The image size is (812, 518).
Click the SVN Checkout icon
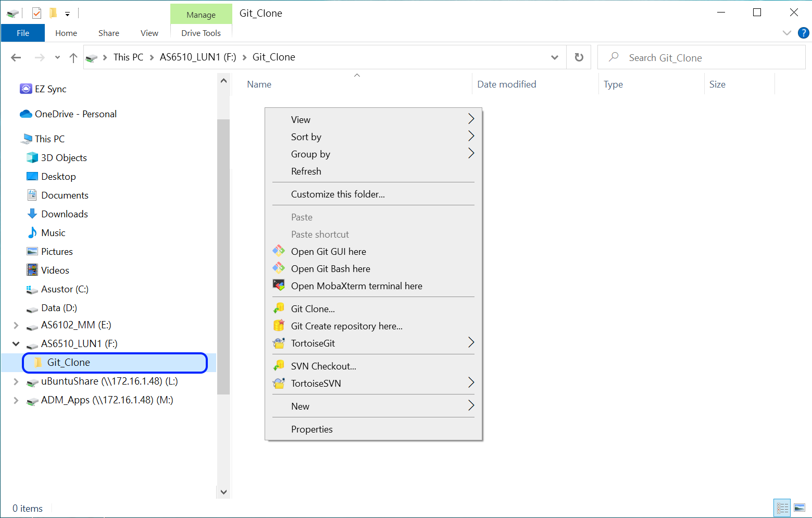click(279, 366)
